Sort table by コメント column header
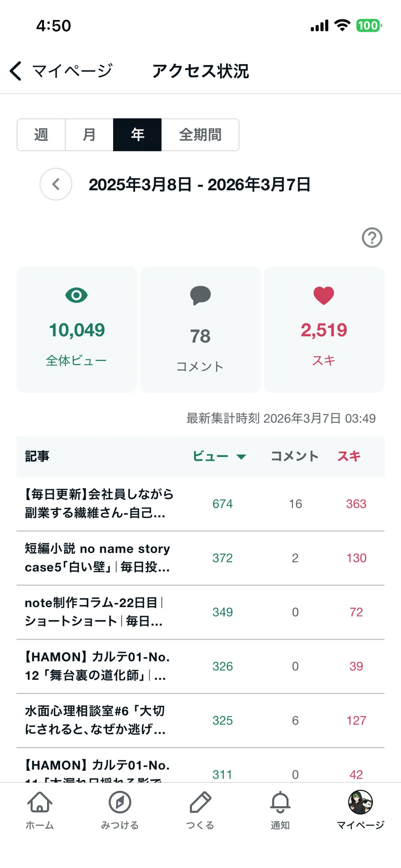 [295, 456]
